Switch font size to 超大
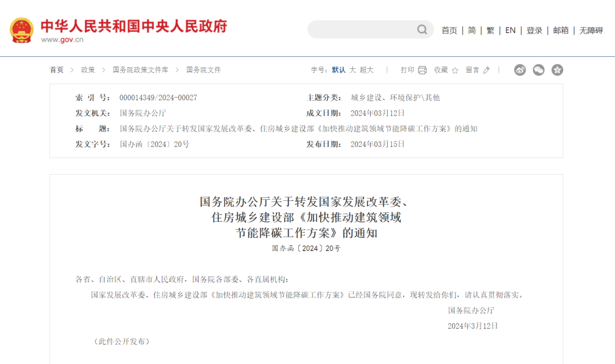Viewport: 615px width, 364px height. pos(367,70)
